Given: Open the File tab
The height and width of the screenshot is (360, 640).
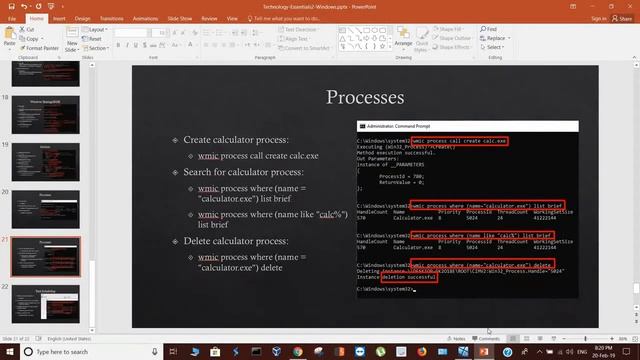Looking at the screenshot, I should 12,19.
